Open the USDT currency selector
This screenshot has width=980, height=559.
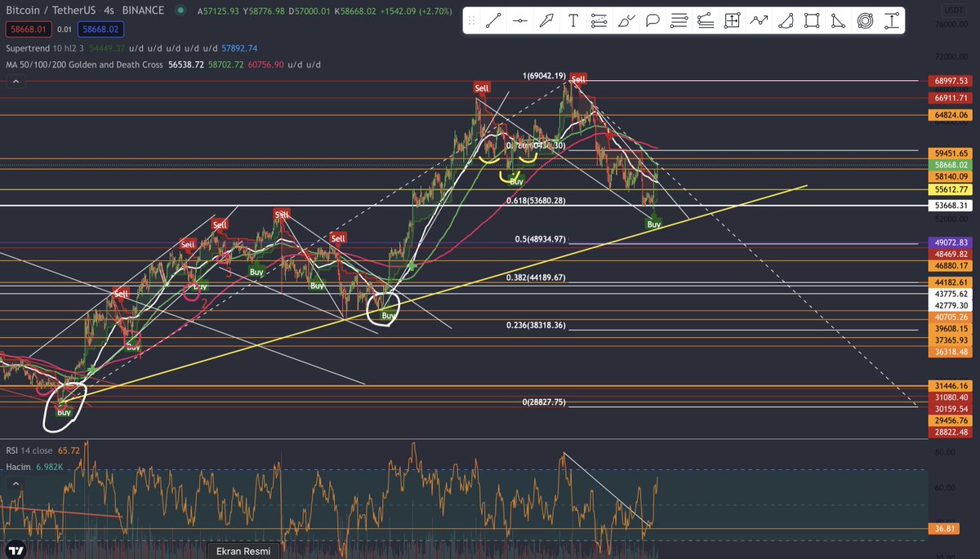[953, 11]
